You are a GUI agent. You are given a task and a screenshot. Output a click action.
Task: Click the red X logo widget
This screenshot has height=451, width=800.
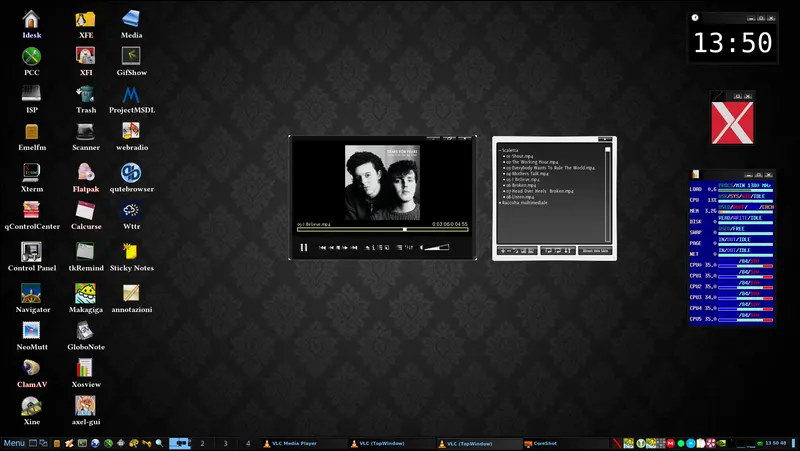(x=732, y=122)
